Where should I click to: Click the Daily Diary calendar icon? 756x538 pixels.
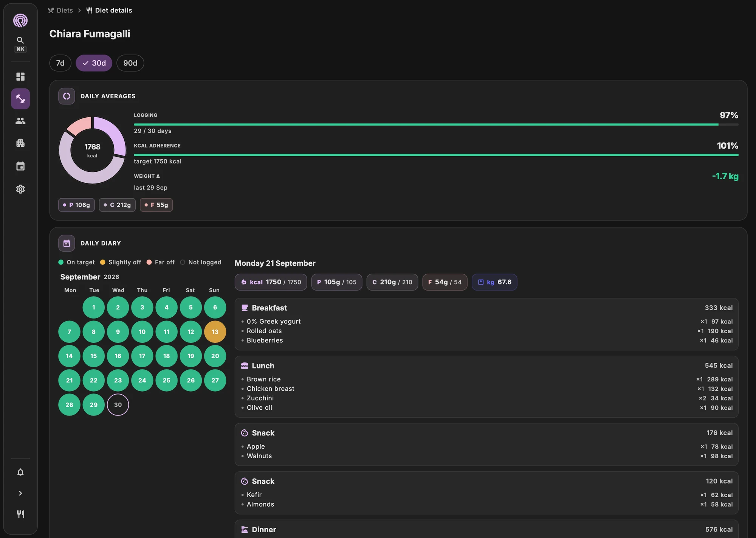67,243
